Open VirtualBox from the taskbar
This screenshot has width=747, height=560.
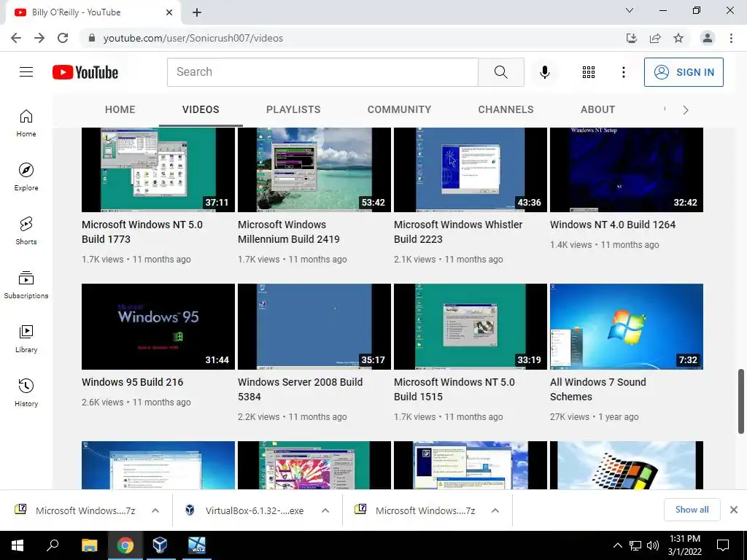[160, 545]
